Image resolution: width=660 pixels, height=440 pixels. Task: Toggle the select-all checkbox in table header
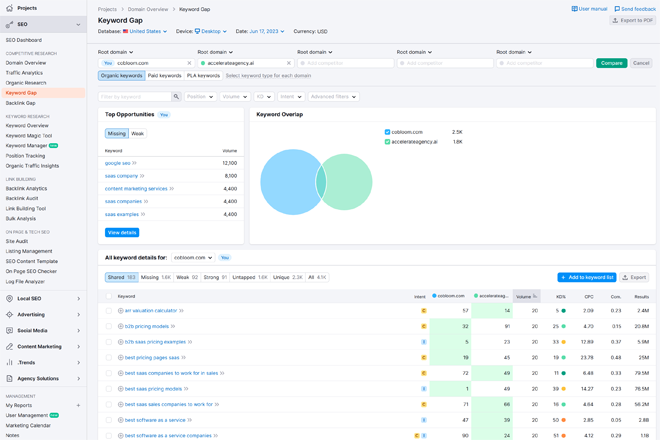click(x=109, y=296)
